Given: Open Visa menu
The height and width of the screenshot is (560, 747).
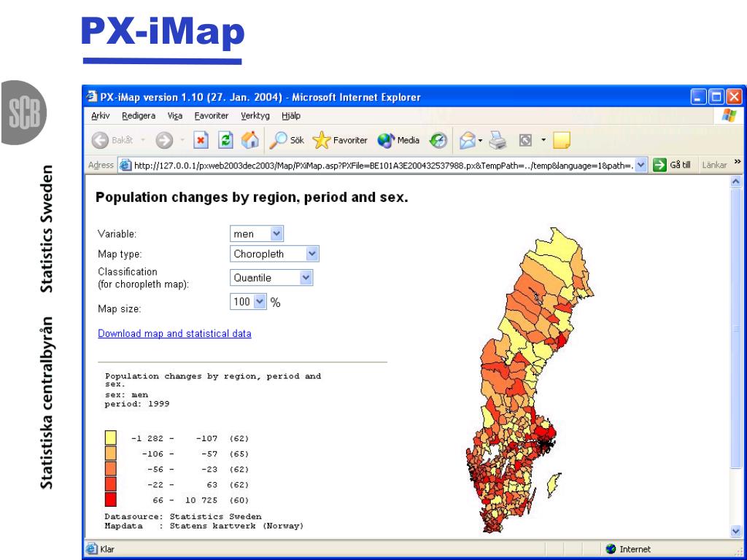Looking at the screenshot, I should 175,116.
